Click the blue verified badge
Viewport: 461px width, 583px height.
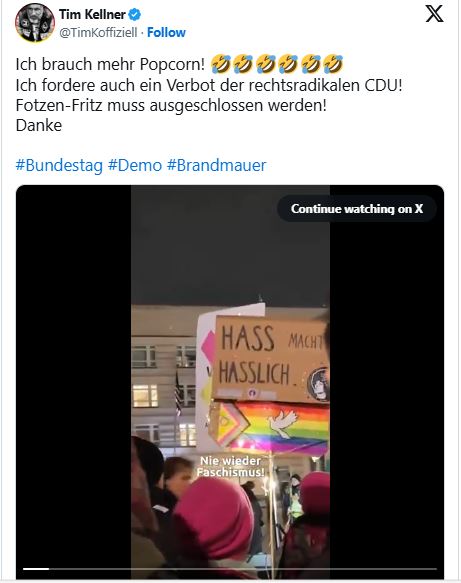point(134,15)
